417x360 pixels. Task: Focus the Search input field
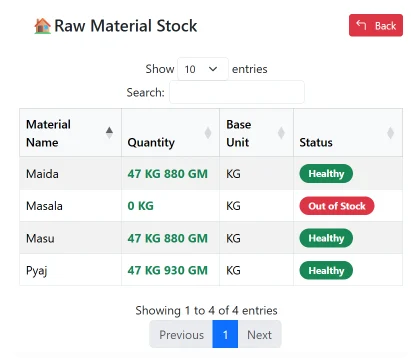pyautogui.click(x=237, y=92)
